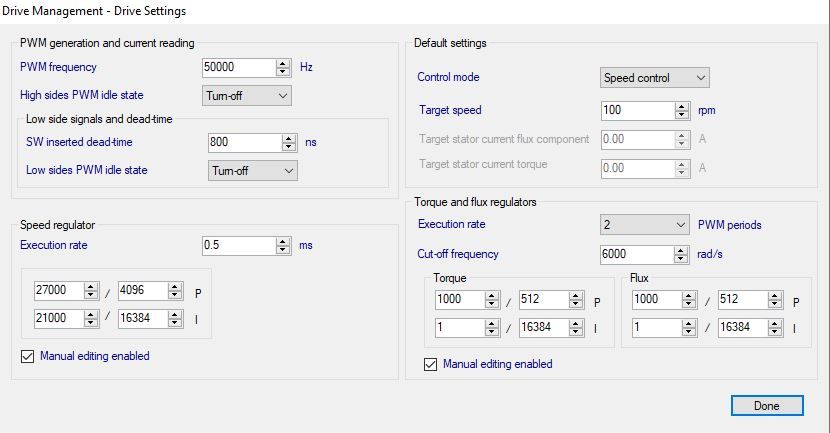The height and width of the screenshot is (433, 830).
Task: Click Torque I divisor field 16384
Action: [x=544, y=328]
